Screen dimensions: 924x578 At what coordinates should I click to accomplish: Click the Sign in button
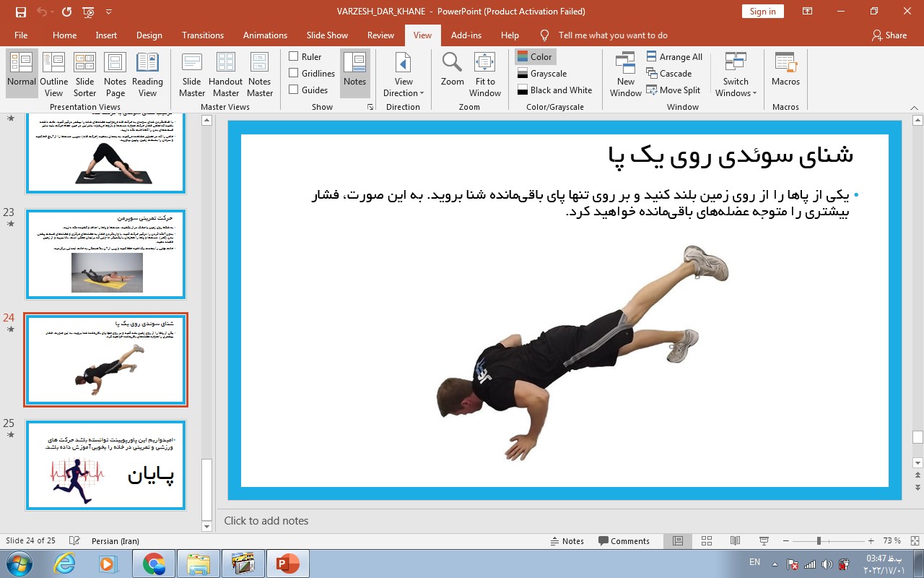click(x=762, y=11)
